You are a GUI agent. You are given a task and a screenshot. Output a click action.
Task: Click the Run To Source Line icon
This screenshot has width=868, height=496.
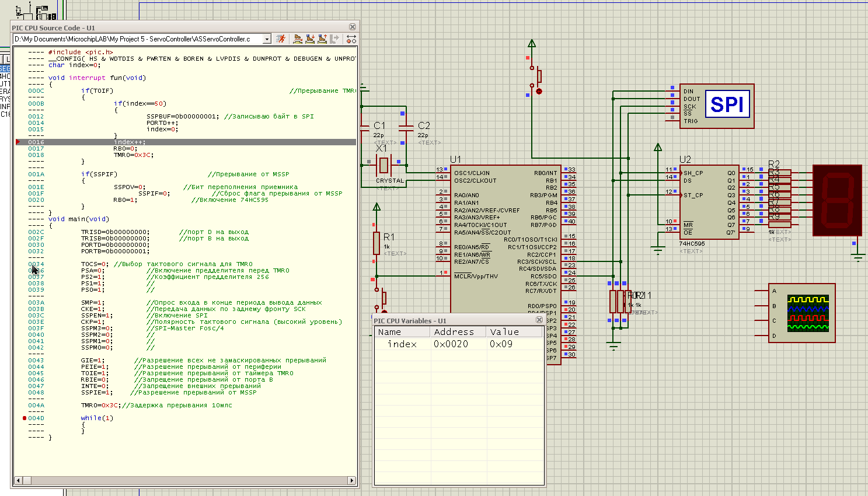click(x=334, y=39)
